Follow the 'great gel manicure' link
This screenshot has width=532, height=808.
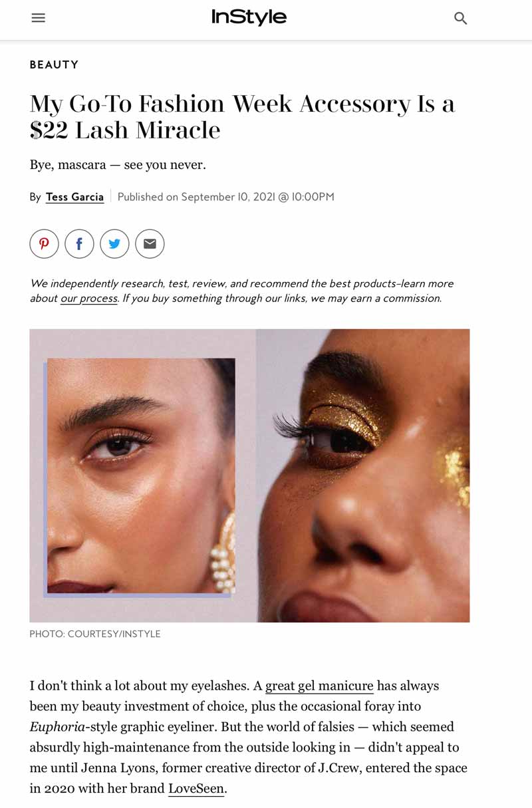click(x=319, y=686)
